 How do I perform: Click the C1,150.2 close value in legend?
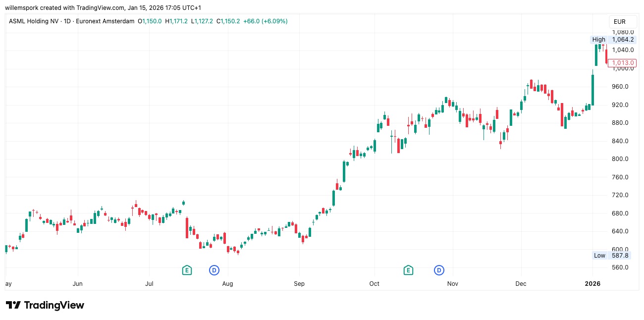[x=228, y=21]
